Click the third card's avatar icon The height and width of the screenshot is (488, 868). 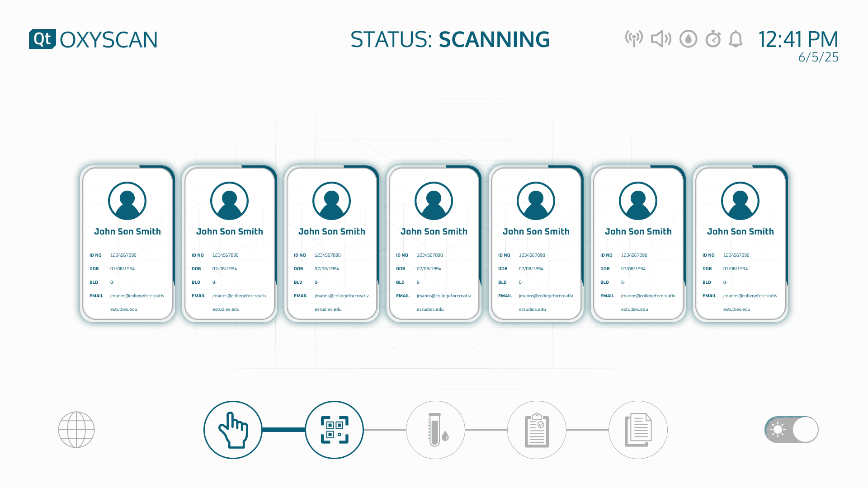[331, 201]
